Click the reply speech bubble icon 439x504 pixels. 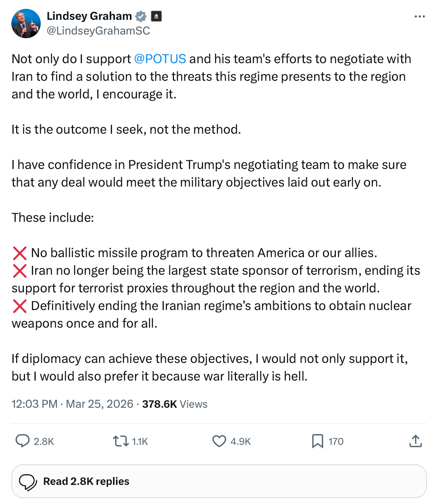(x=22, y=441)
